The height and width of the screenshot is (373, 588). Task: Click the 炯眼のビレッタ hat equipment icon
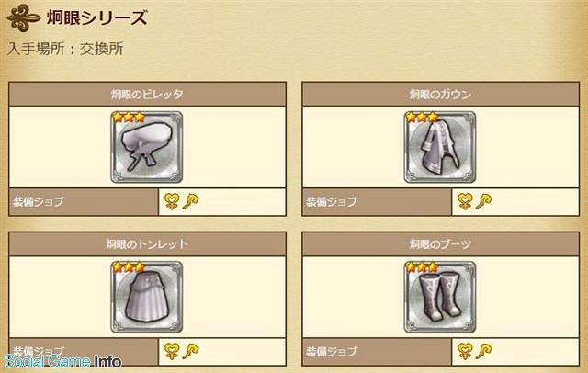click(x=147, y=147)
